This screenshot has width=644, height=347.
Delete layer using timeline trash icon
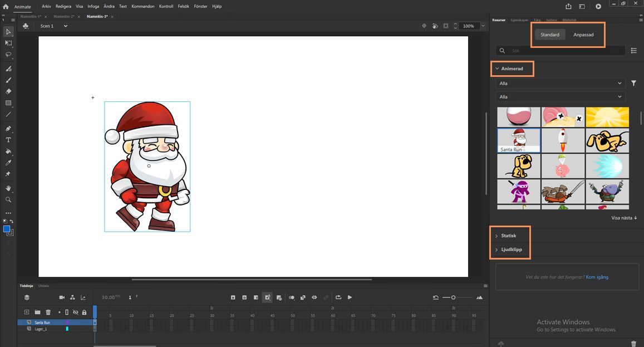click(x=48, y=312)
